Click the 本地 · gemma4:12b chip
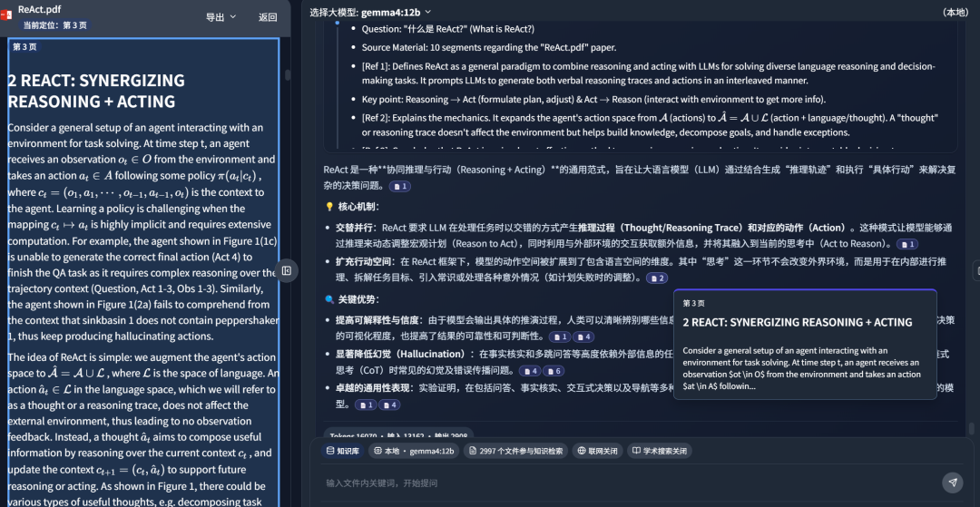 [414, 451]
